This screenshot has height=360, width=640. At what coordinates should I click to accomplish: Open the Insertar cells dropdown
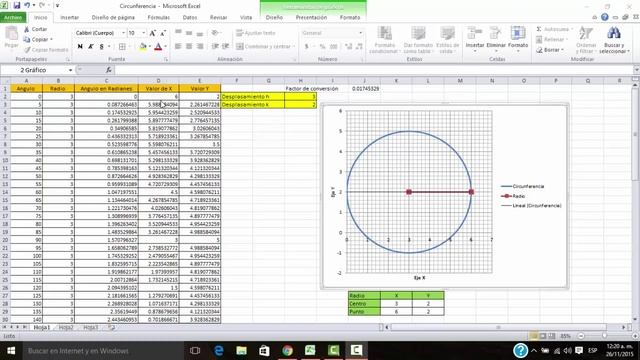coord(475,40)
